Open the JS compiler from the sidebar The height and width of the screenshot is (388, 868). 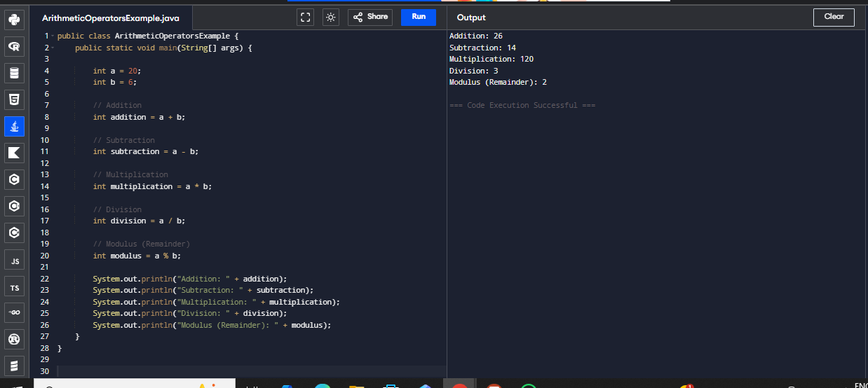click(x=14, y=261)
